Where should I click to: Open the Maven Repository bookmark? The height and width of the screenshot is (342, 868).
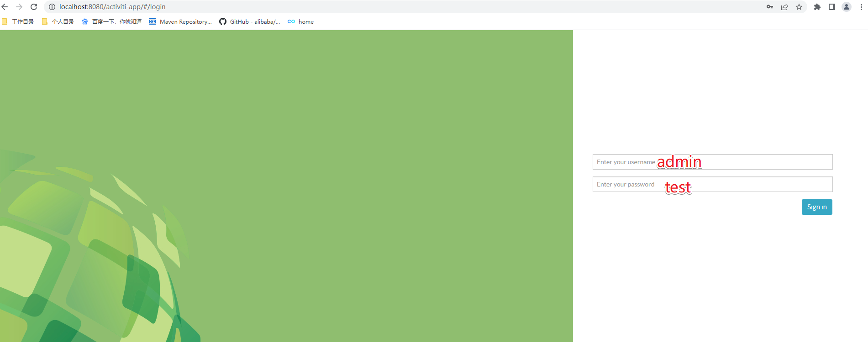pyautogui.click(x=180, y=21)
